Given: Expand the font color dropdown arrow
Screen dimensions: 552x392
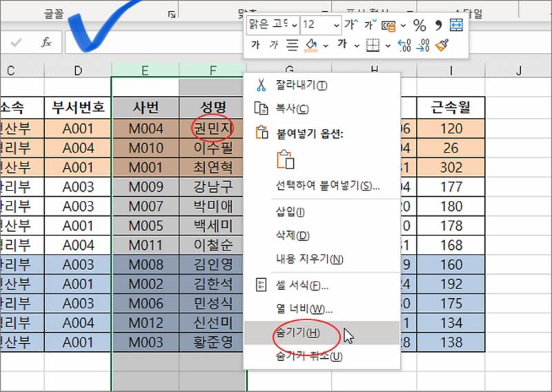Looking at the screenshot, I should 357,46.
